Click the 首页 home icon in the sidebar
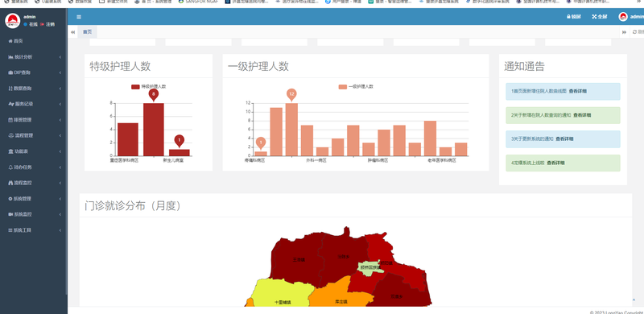 pos(10,41)
